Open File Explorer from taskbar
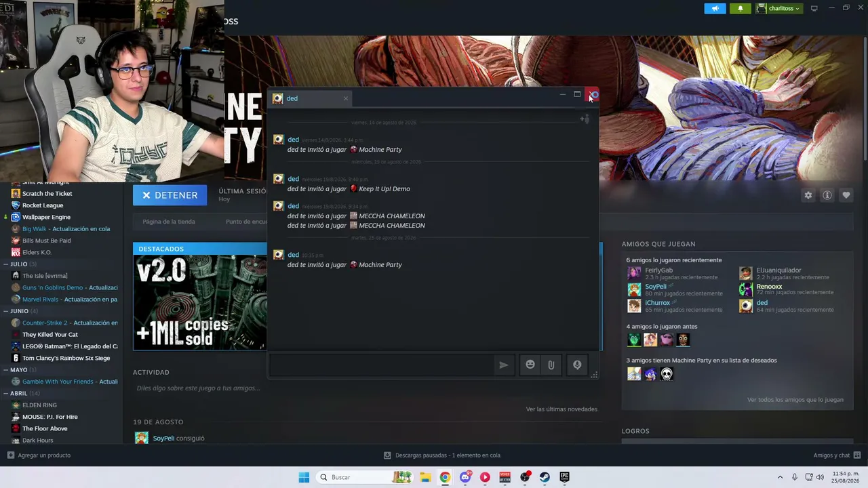 [425, 477]
